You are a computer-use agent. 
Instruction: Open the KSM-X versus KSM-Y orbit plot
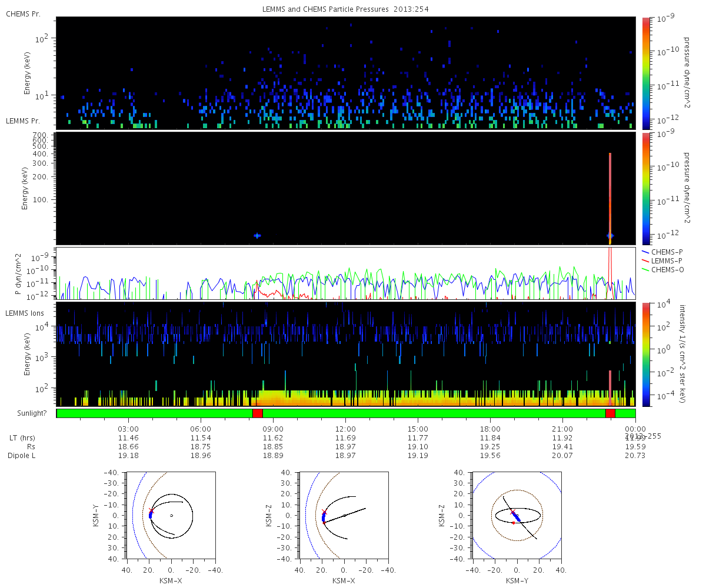point(171,515)
